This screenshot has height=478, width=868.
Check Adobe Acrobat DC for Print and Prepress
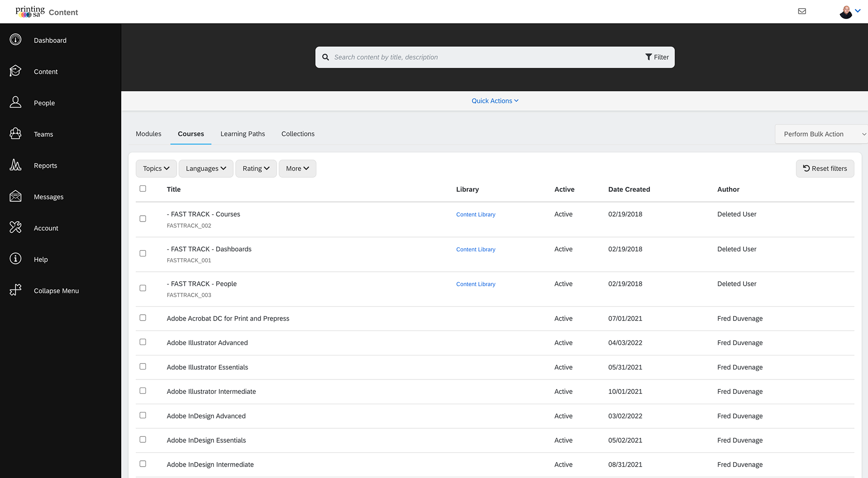click(143, 318)
